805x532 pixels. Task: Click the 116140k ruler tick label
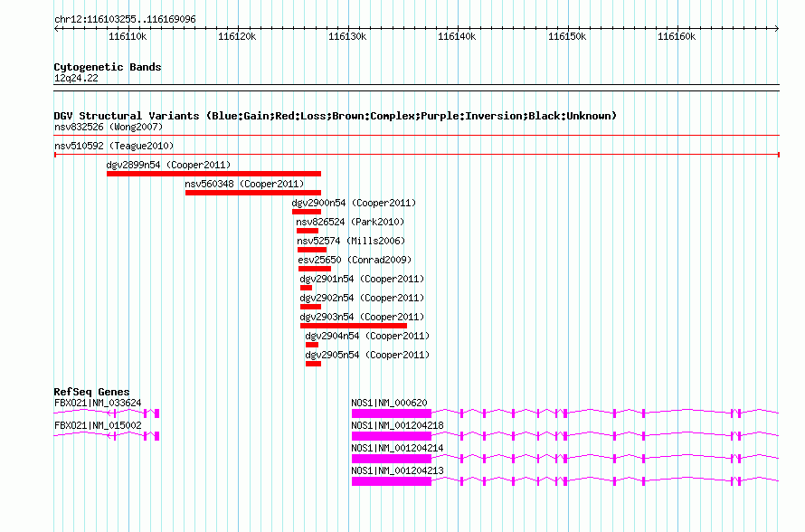457,36
